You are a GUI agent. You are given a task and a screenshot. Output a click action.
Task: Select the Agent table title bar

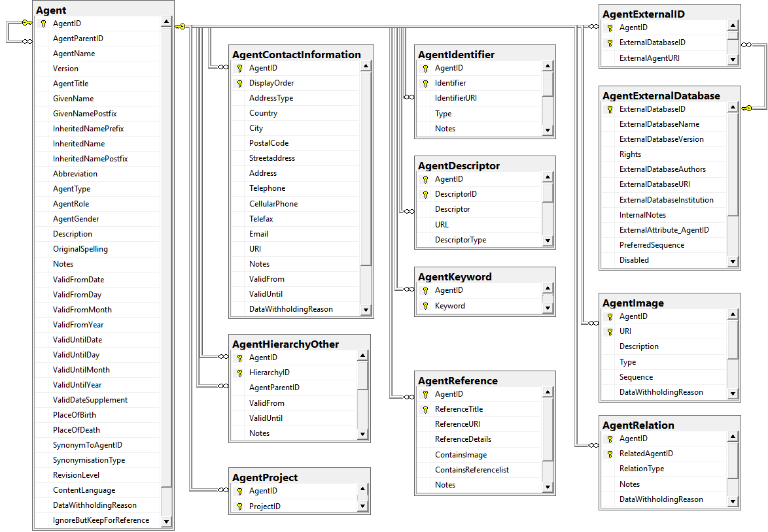click(x=103, y=10)
